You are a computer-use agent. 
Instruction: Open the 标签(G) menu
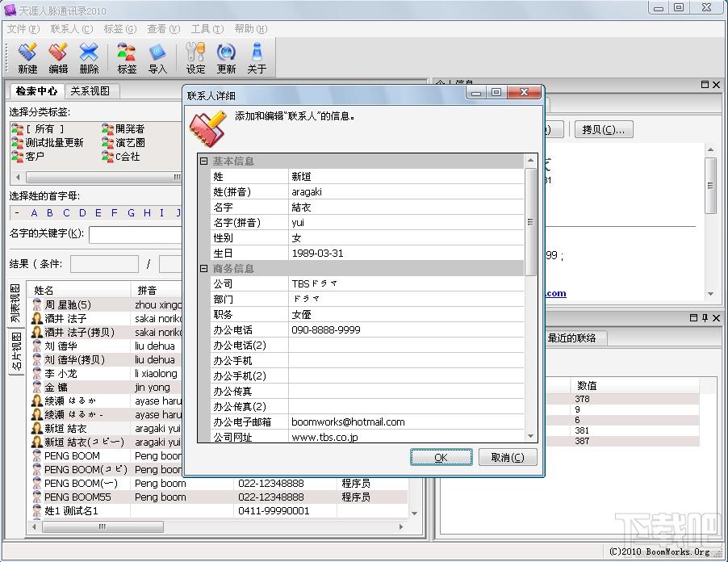point(119,29)
